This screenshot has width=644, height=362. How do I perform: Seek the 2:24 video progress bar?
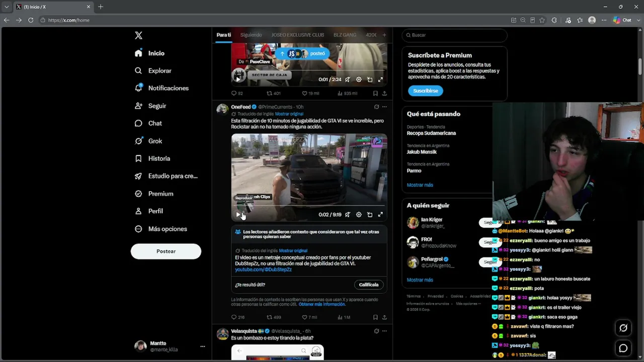309,71
